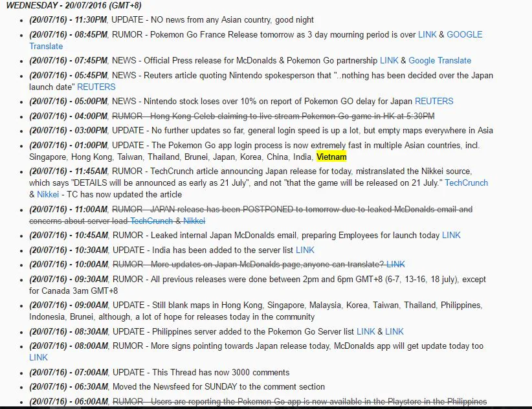This screenshot has height=409, width=532.
Task: Open LINK for leaked Japan McDonalds email
Action: click(451, 235)
